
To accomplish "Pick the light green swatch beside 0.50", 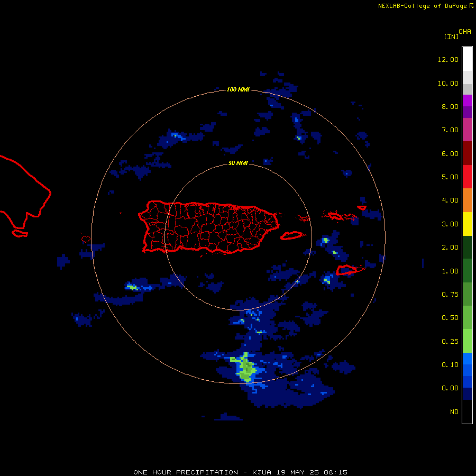I will (x=467, y=317).
